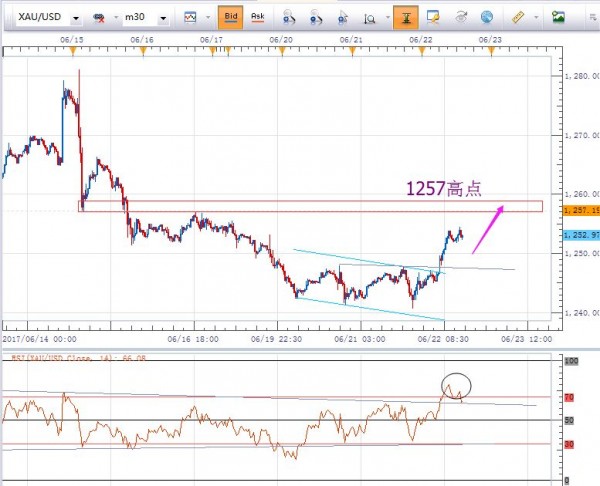Open the chart type dropdown arrow
Image resolution: width=600 pixels, height=486 pixels.
point(206,18)
